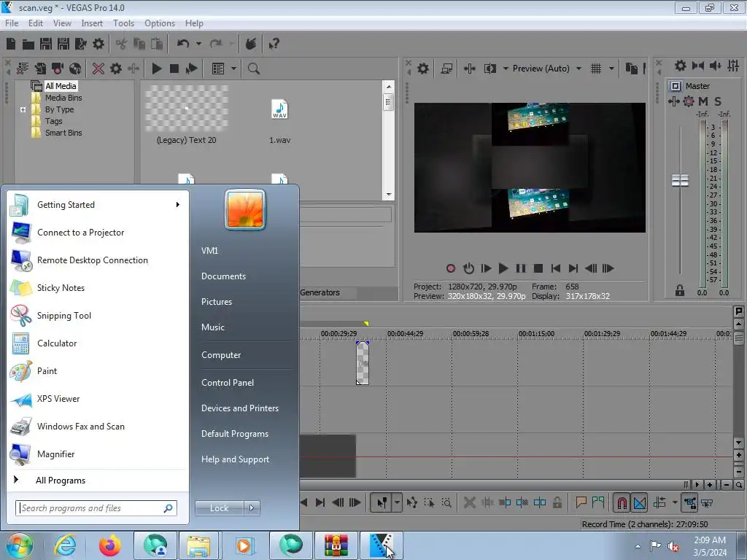Click Downmix Output icon in Master Bus
Screen dimensions: 747x560
698,66
